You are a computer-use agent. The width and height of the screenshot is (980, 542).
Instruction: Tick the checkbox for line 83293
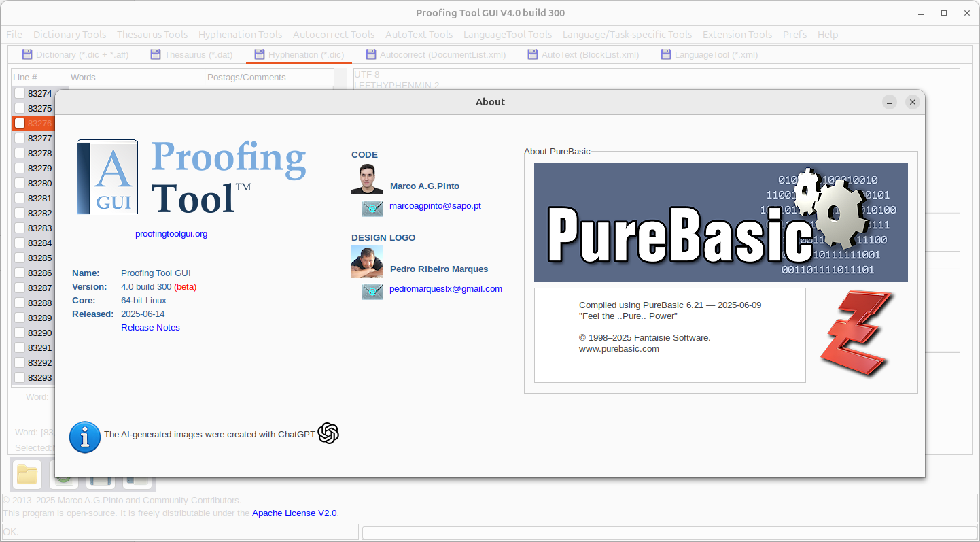click(20, 377)
